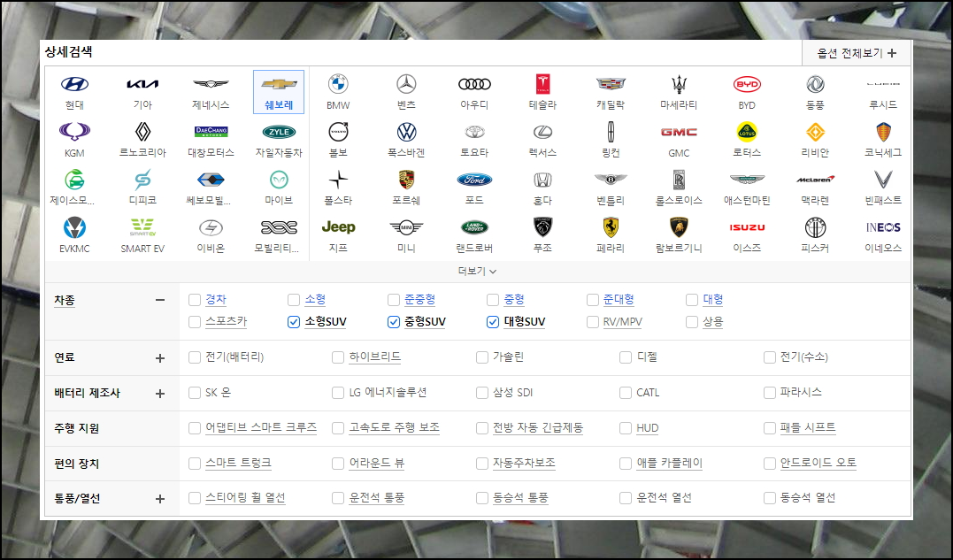Select the Ferrari (페라리) logo
The height and width of the screenshot is (560, 953).
click(611, 227)
